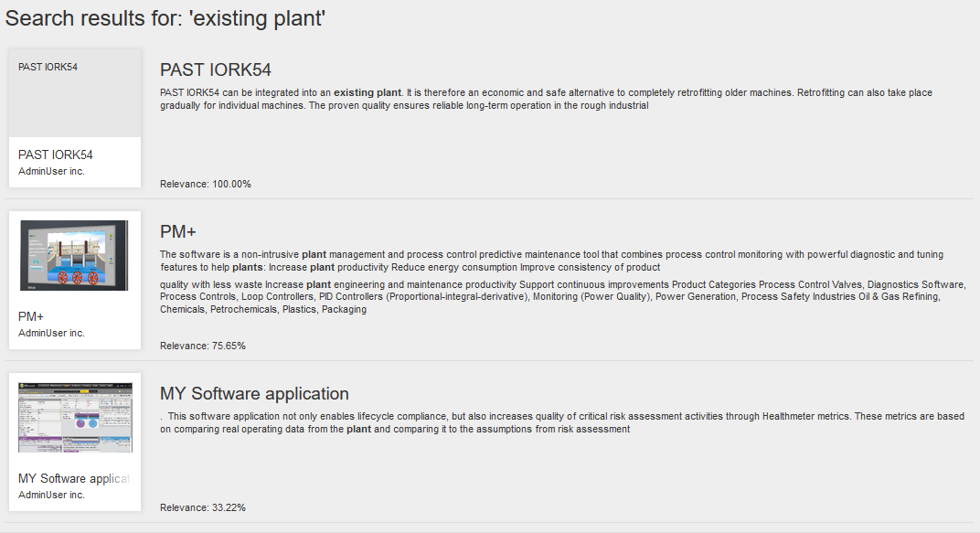980x533 pixels.
Task: Click MY Software application screenshot thumbnail
Action: (x=75, y=418)
